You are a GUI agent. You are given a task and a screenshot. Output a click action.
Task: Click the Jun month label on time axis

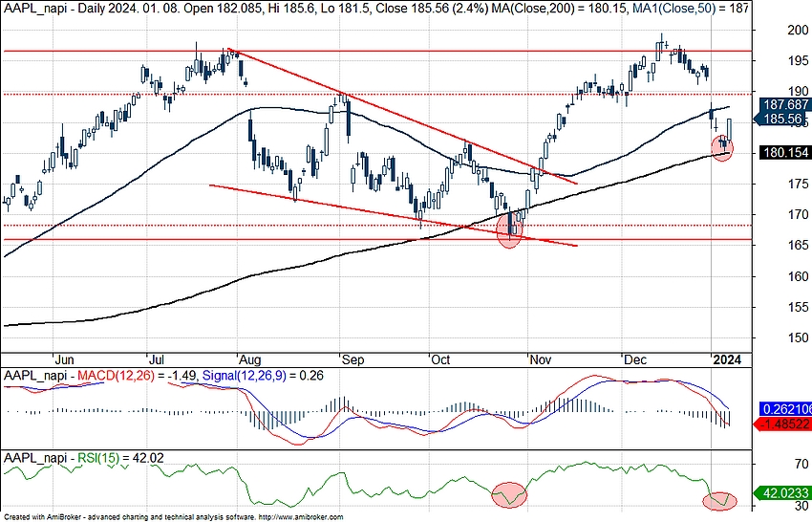(x=64, y=359)
